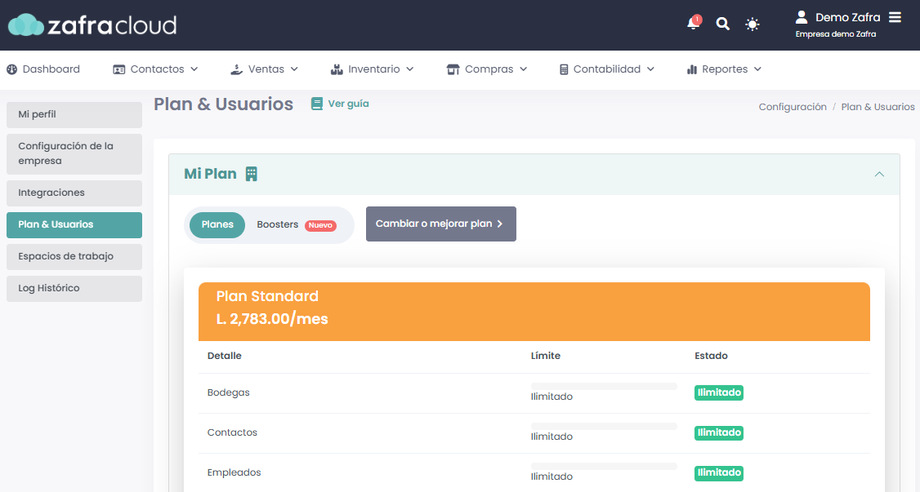Click the Dashboard icon
Viewport: 920px width, 492px height.
[x=12, y=69]
